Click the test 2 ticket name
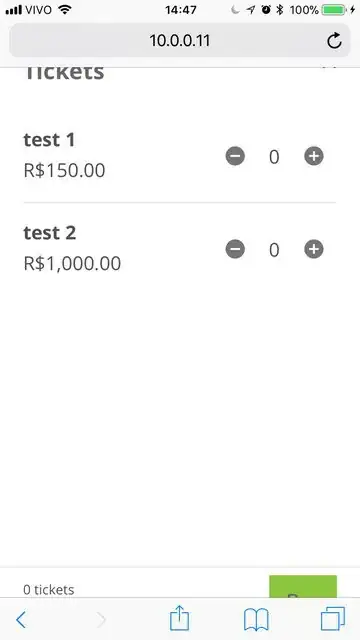The height and width of the screenshot is (640, 360). coord(50,233)
